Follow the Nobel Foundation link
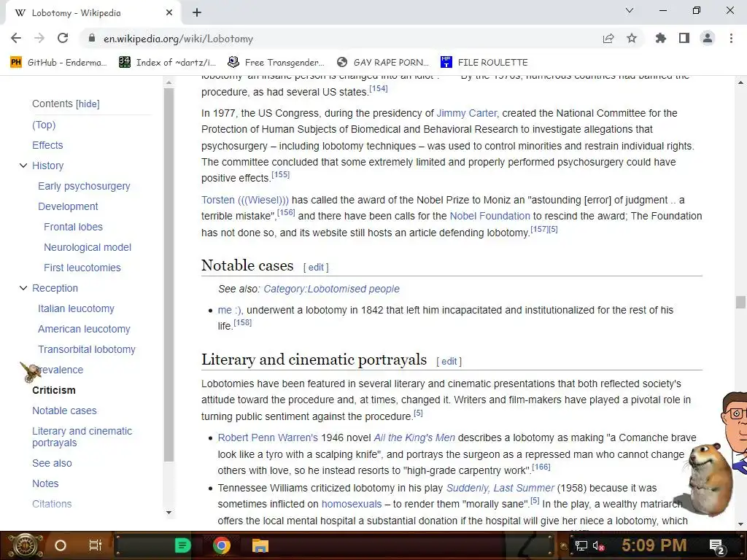 pyautogui.click(x=489, y=216)
